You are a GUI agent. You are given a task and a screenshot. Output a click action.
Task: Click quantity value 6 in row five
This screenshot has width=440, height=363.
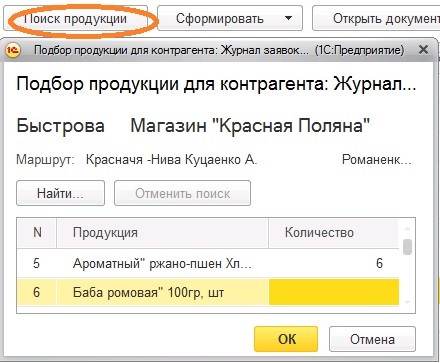(x=379, y=263)
